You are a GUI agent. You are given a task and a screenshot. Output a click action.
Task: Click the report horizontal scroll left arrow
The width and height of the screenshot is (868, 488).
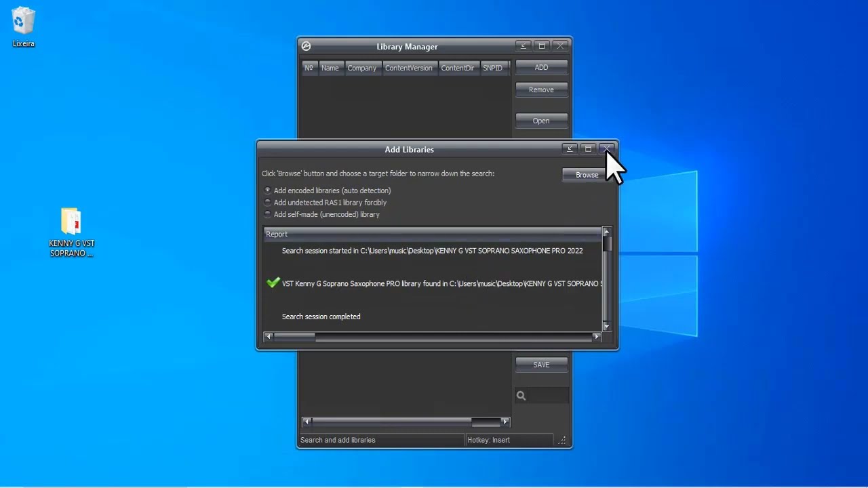269,336
